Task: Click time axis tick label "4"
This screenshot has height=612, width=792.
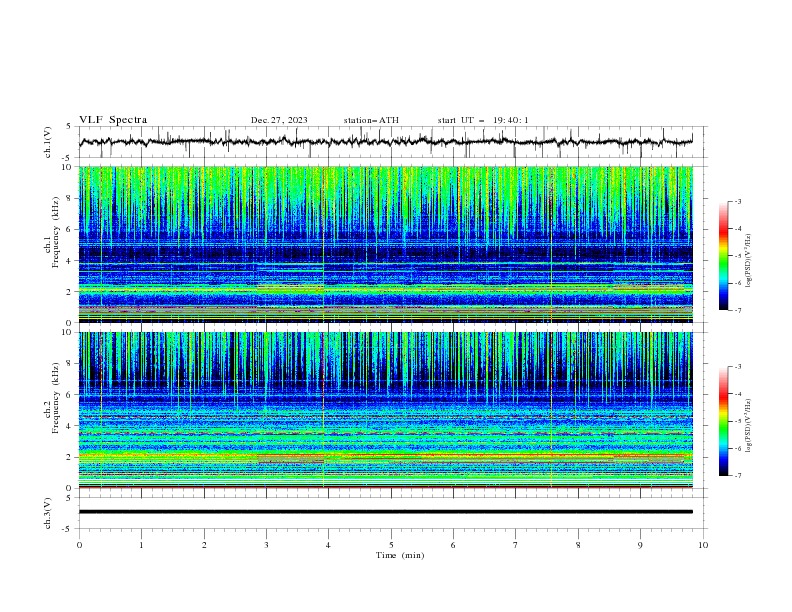Action: 328,545
